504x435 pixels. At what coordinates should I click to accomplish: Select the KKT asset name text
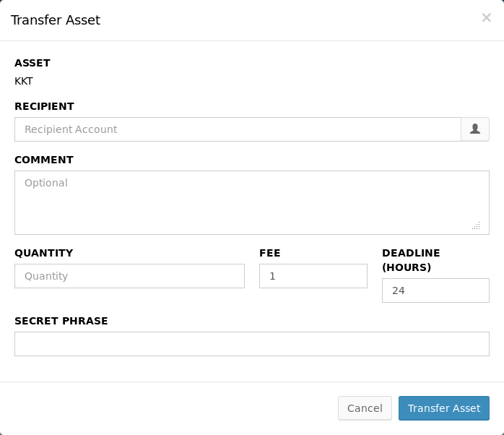pyautogui.click(x=24, y=81)
